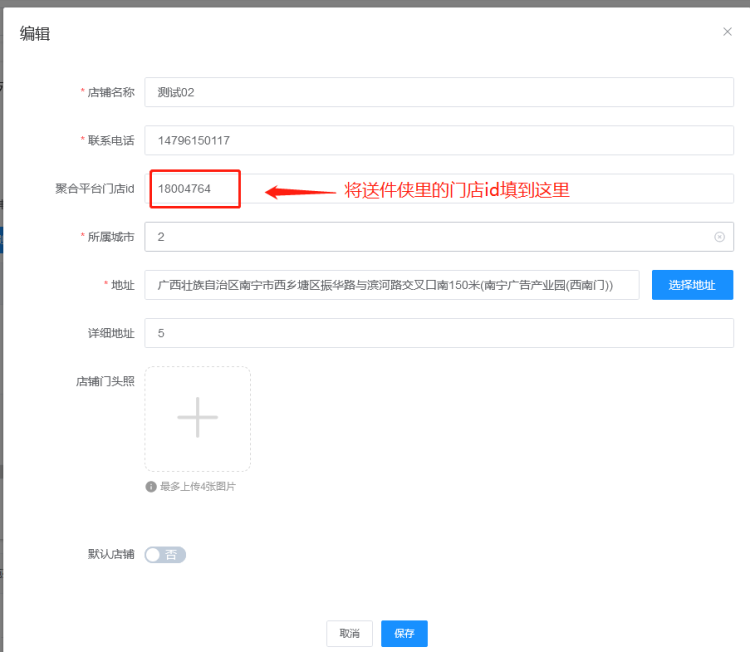Click the info icon beside 最多上传4张图片
The height and width of the screenshot is (652, 750).
tap(151, 486)
